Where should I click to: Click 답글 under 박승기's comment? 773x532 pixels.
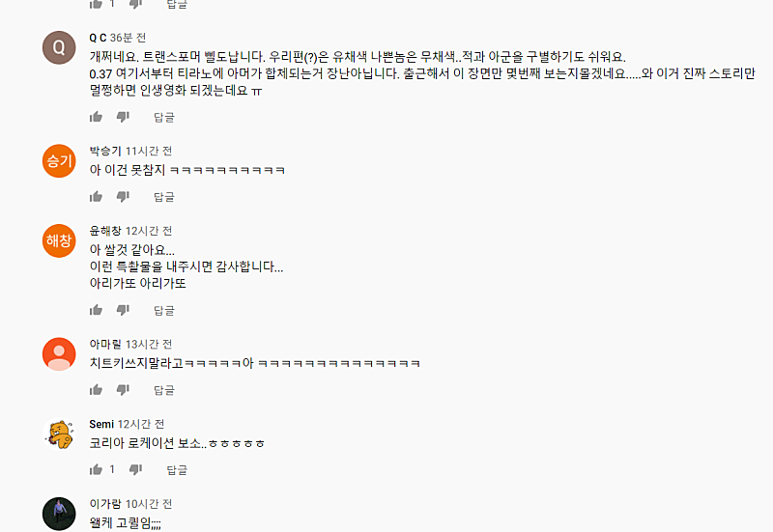pos(164,197)
